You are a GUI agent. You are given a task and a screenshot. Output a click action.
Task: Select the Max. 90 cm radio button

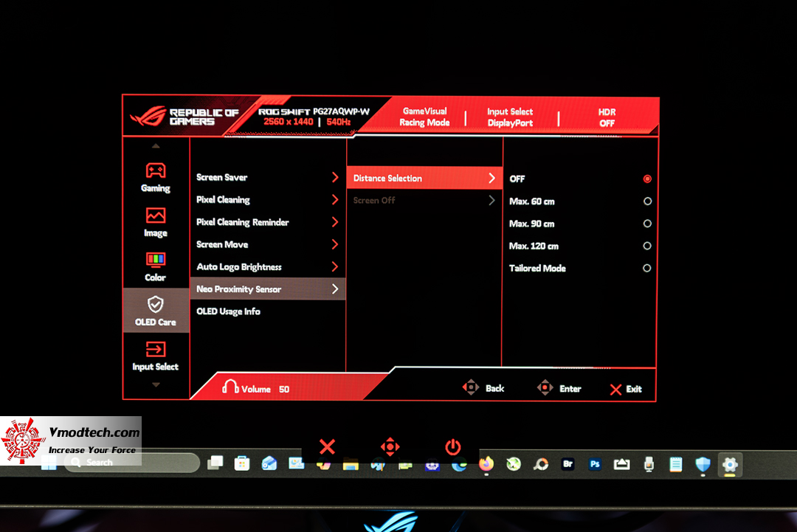tap(647, 224)
